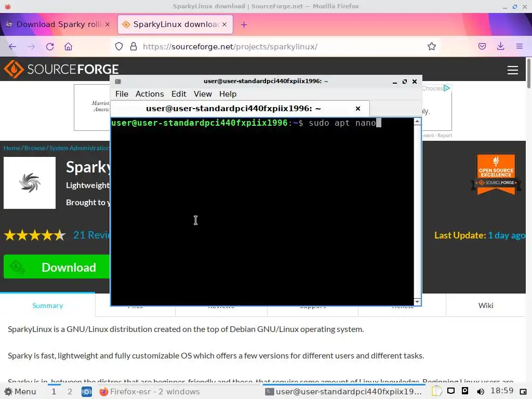Screen dimensions: 532x399
Task: Select the terminal tab user@user-standardpci440fxpiix1996
Action: click(x=240, y=109)
